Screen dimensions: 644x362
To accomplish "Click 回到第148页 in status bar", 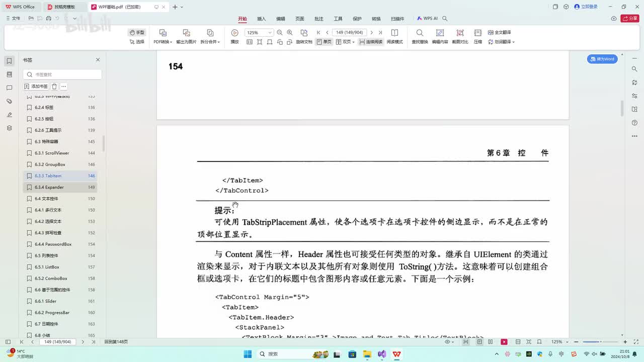I will (x=116, y=342).
